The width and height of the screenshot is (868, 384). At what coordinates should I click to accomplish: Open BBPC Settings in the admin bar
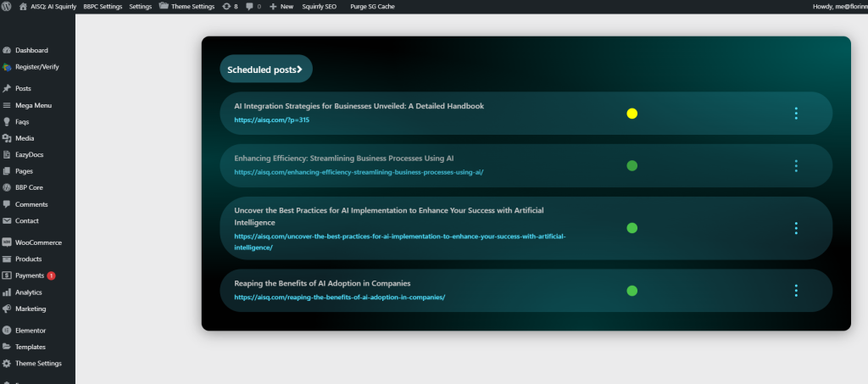pyautogui.click(x=103, y=6)
